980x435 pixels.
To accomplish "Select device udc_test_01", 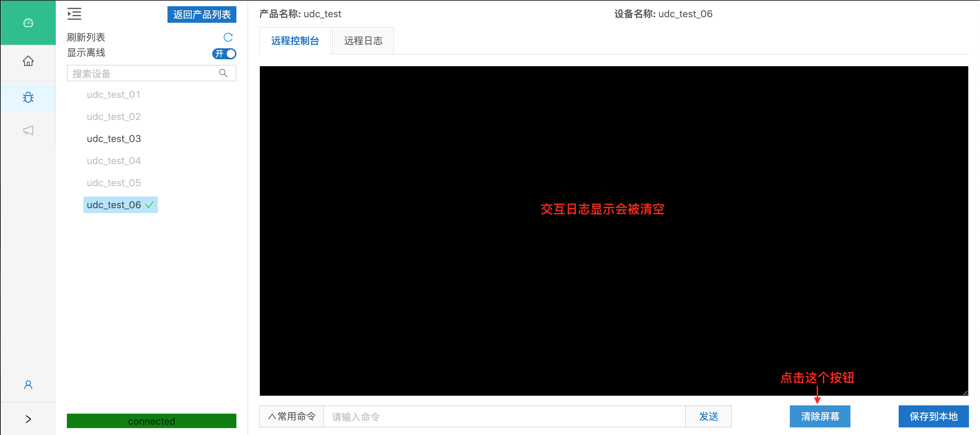I will pyautogui.click(x=113, y=94).
